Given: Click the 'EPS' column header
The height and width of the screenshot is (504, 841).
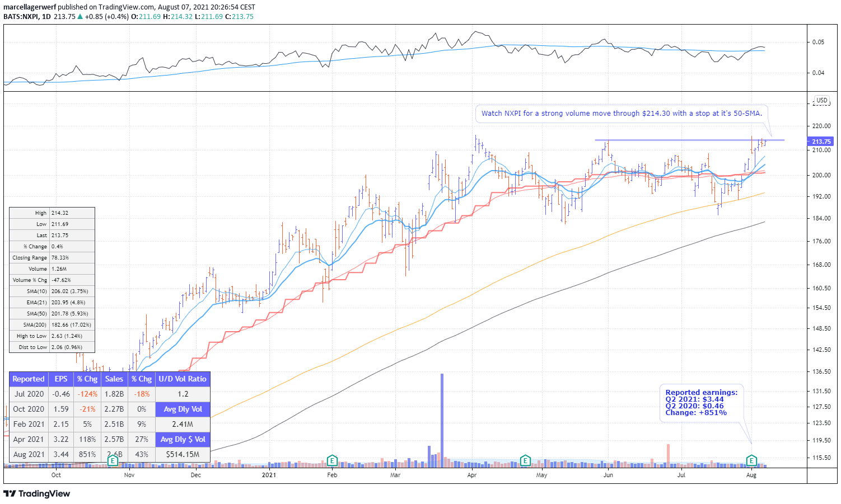Looking at the screenshot, I should pyautogui.click(x=61, y=379).
